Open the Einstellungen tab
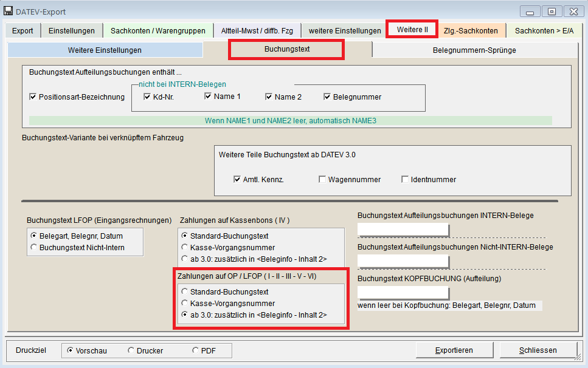 click(x=72, y=31)
